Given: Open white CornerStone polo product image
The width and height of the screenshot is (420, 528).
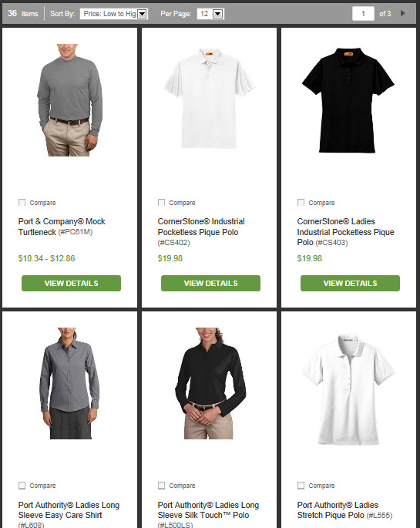Looking at the screenshot, I should (x=209, y=99).
